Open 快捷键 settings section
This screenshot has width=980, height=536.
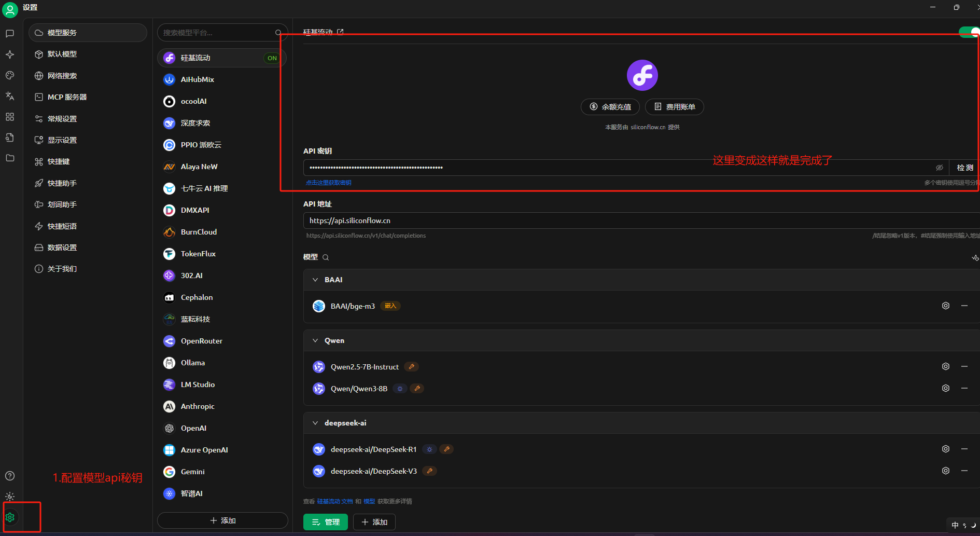[x=88, y=161]
